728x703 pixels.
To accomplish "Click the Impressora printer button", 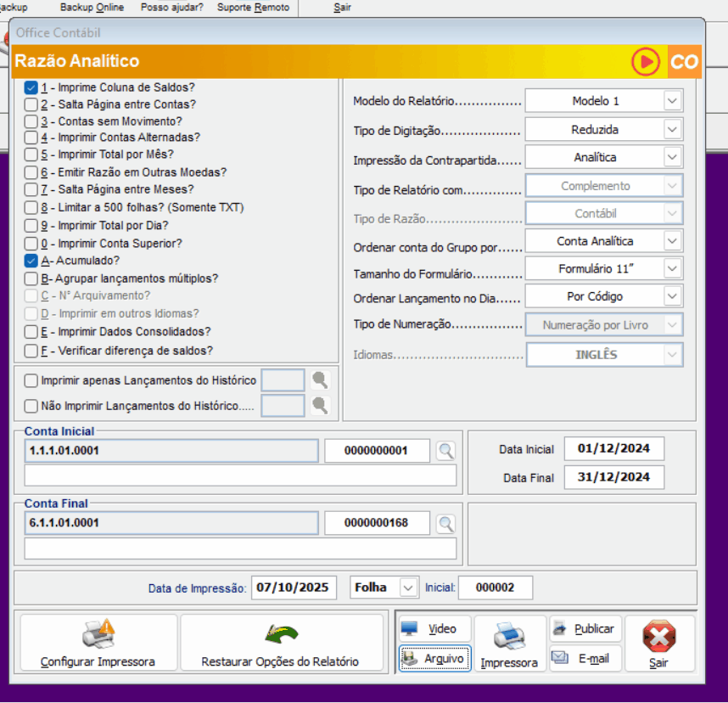I will point(509,644).
